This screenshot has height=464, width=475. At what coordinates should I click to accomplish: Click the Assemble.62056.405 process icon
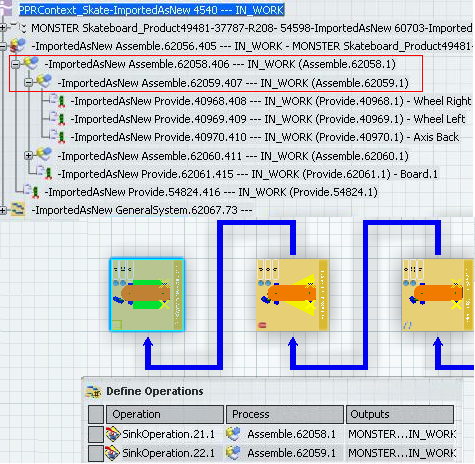[18, 46]
